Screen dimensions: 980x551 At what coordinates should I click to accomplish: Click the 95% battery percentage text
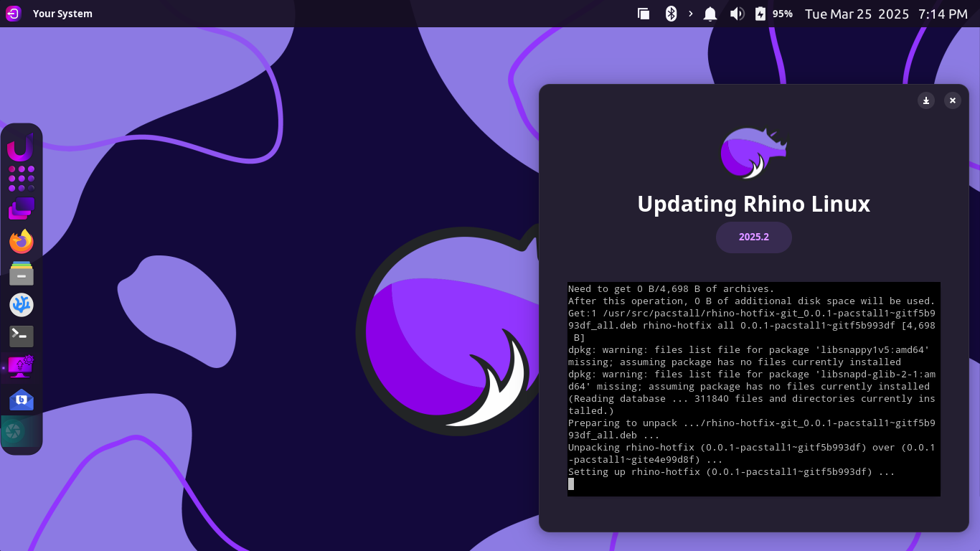(x=783, y=14)
